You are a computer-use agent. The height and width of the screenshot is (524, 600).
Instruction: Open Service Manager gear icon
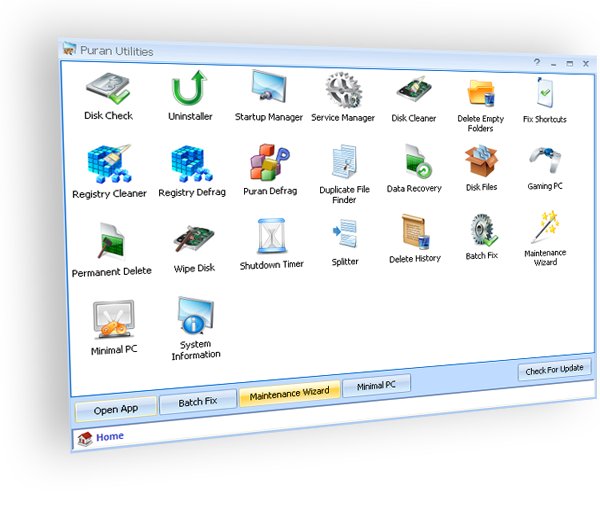(x=344, y=90)
